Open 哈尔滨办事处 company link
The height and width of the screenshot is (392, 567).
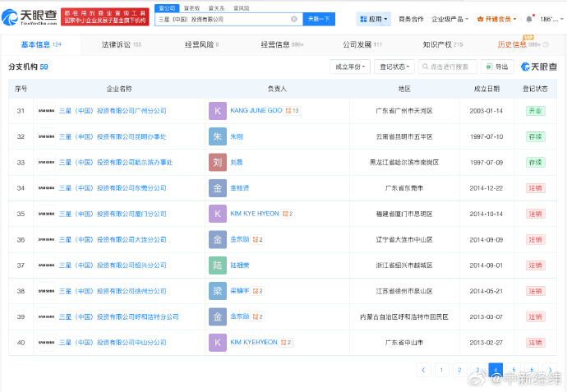pos(116,163)
